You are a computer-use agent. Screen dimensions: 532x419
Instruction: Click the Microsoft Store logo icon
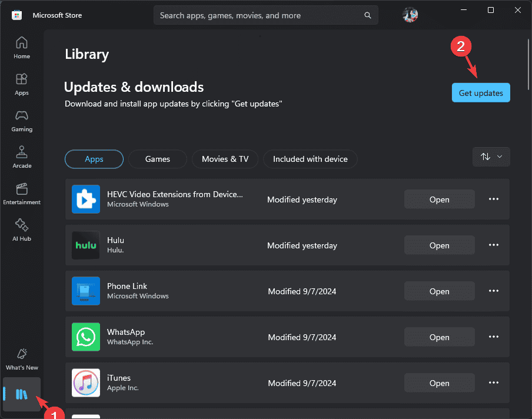click(16, 15)
